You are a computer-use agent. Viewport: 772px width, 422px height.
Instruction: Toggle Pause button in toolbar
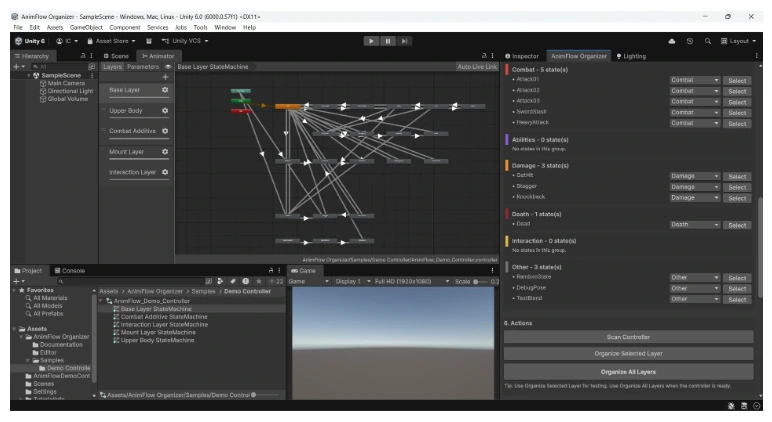click(387, 41)
